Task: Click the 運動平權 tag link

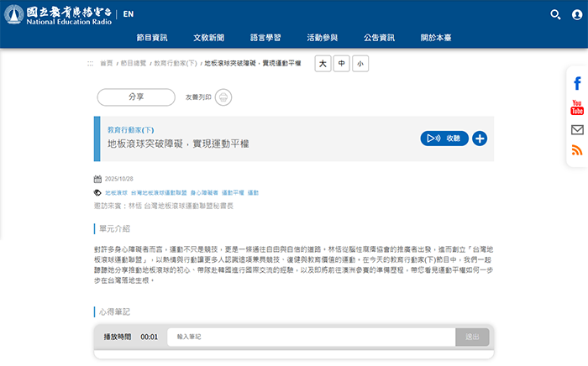Action: pyautogui.click(x=232, y=193)
